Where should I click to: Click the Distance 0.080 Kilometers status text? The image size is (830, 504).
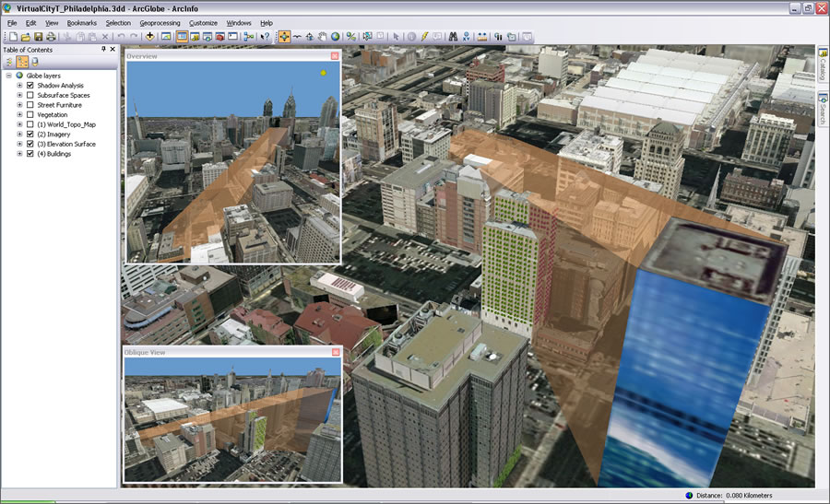click(x=734, y=496)
